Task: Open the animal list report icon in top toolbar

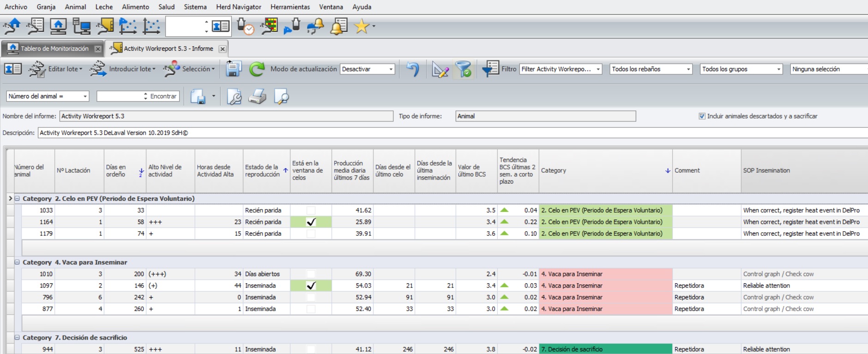Action: pyautogui.click(x=35, y=26)
